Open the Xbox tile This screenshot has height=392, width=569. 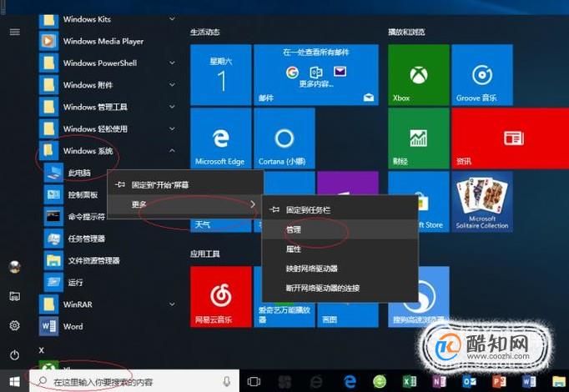(418, 75)
